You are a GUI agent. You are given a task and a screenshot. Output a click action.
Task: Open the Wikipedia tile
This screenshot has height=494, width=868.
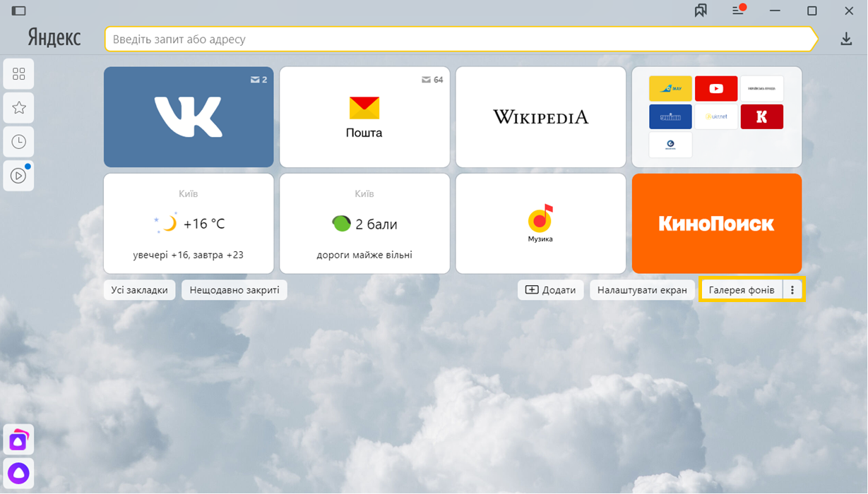541,117
